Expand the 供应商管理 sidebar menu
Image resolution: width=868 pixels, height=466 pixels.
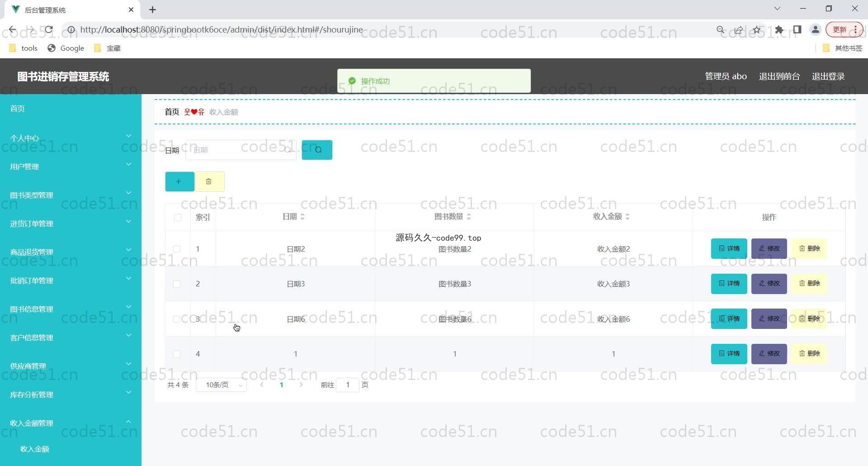(71, 365)
